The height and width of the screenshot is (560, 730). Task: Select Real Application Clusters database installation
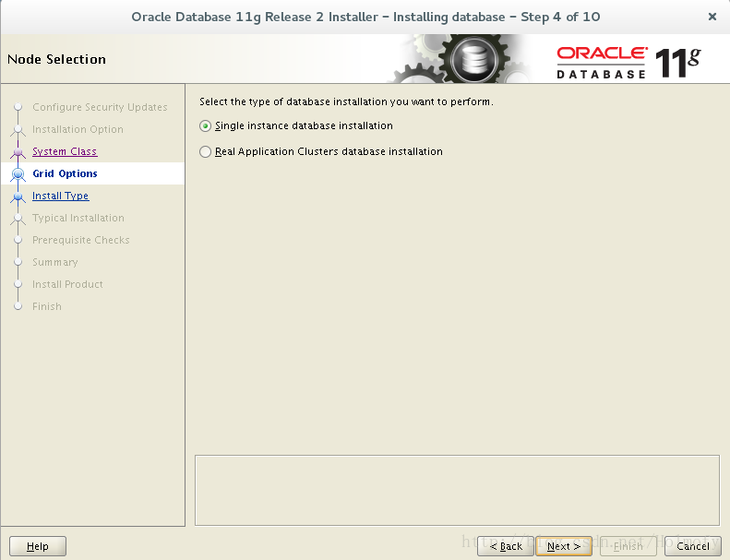click(x=205, y=151)
